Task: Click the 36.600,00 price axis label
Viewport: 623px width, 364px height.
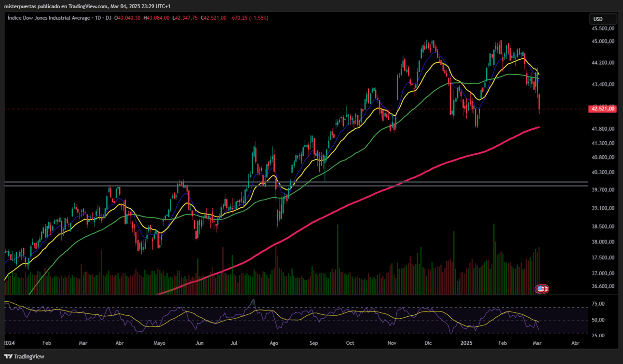Action: [x=603, y=286]
